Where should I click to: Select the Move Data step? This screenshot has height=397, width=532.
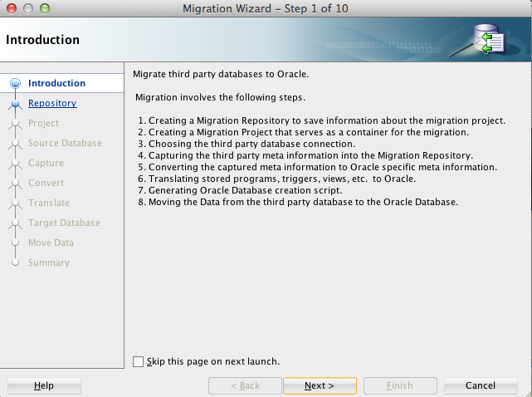[51, 243]
